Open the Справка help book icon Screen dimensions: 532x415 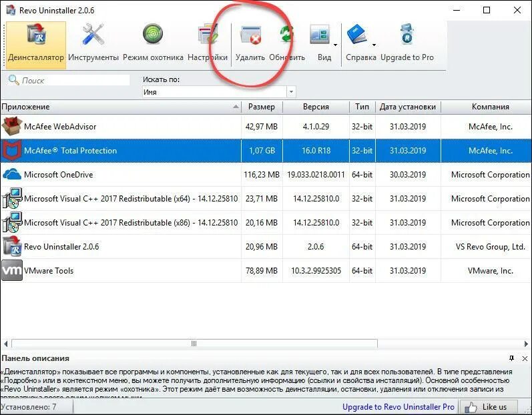[356, 35]
